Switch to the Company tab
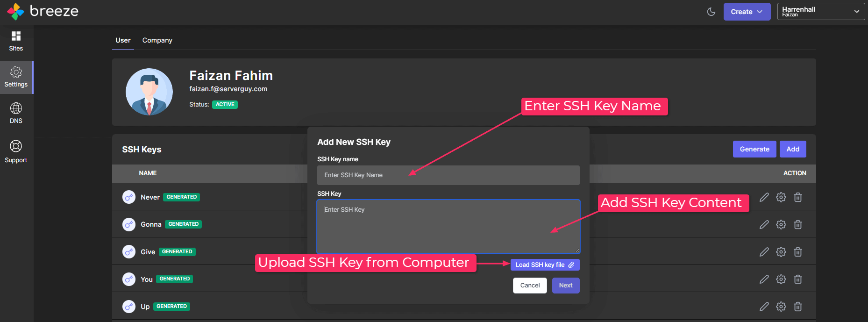This screenshot has width=868, height=322. pyautogui.click(x=157, y=40)
